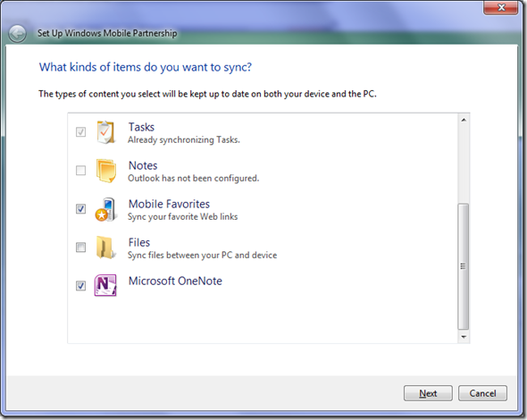Image resolution: width=527 pixels, height=420 pixels.
Task: Select the Files item label
Action: tap(139, 242)
